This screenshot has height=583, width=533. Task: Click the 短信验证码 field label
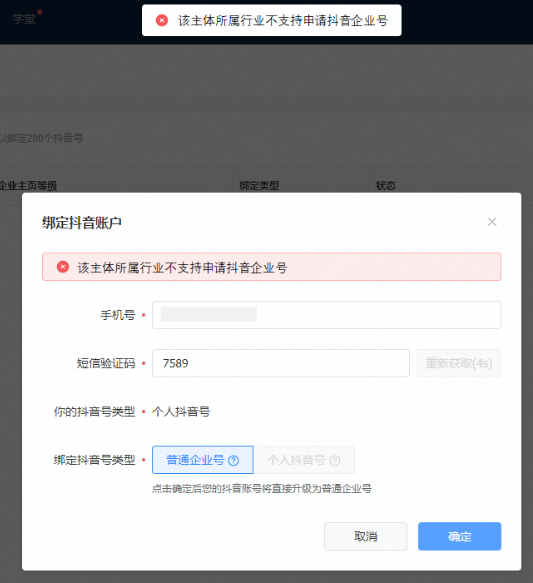(x=106, y=363)
